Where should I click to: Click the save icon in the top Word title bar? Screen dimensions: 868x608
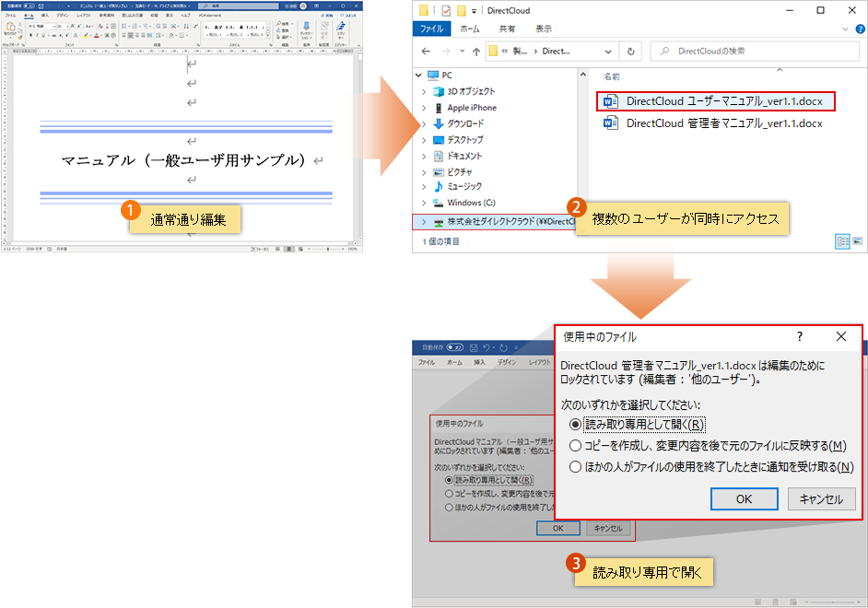[x=41, y=6]
